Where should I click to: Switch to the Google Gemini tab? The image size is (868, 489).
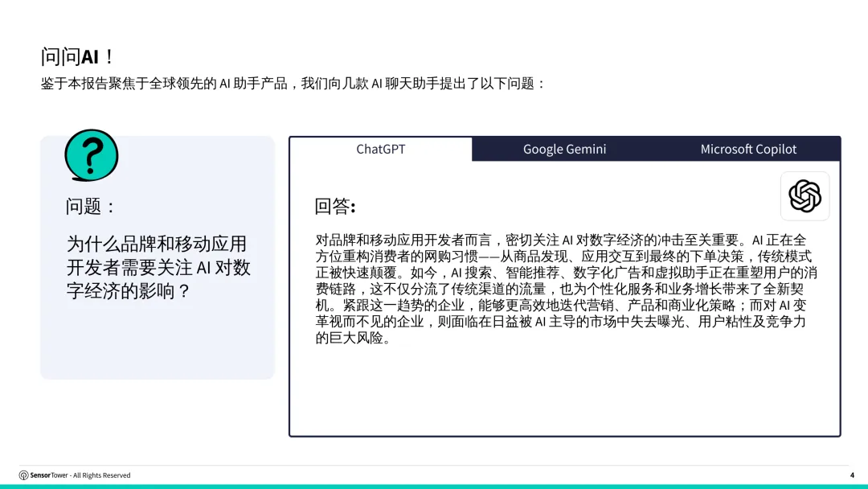pyautogui.click(x=564, y=149)
